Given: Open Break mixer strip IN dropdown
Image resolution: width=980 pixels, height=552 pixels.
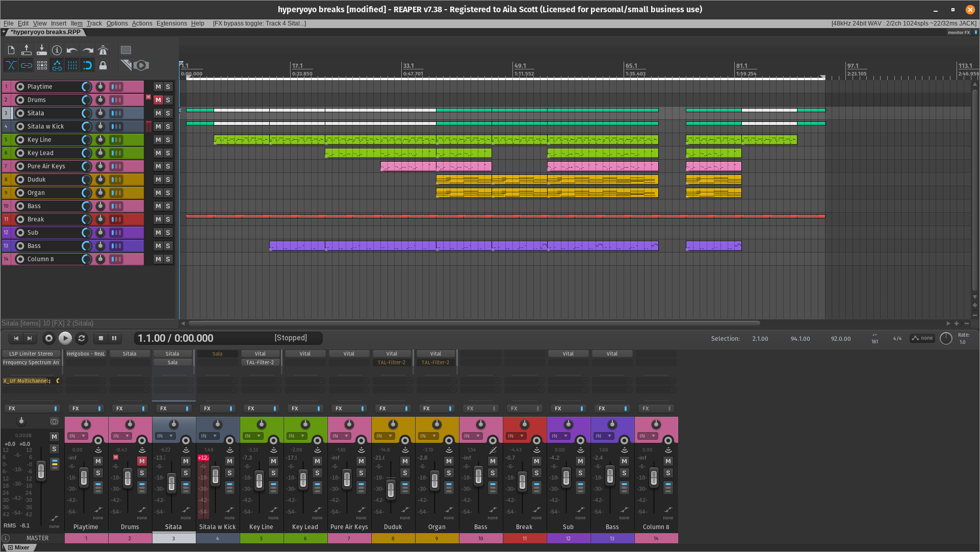Looking at the screenshot, I should click(516, 436).
